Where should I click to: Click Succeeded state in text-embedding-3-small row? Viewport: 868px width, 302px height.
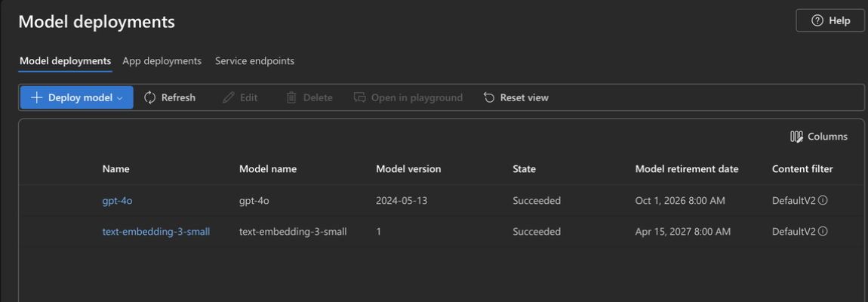pos(537,232)
